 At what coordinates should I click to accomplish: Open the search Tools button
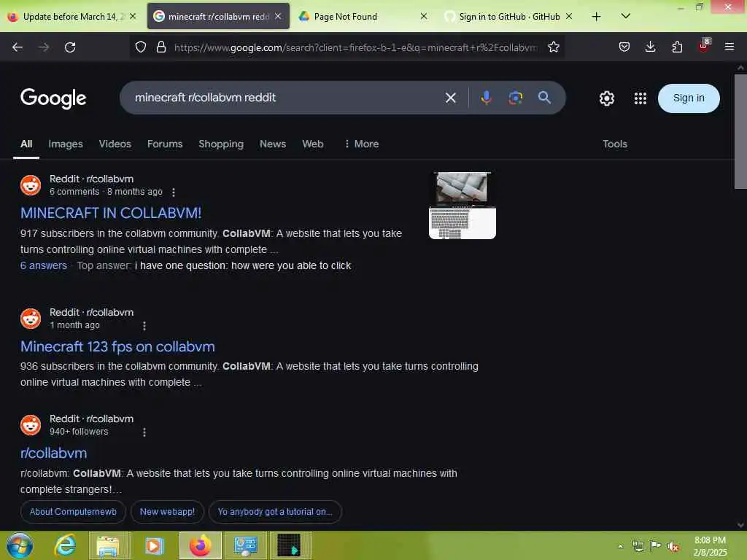pos(614,144)
